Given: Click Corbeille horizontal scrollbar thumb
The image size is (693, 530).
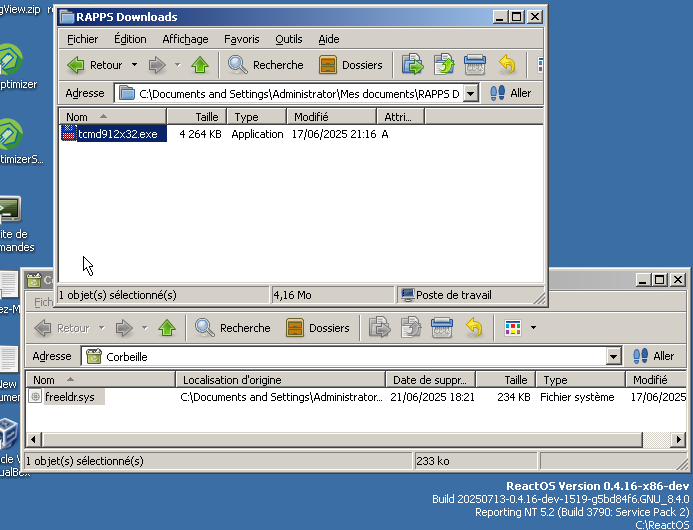Looking at the screenshot, I should 341,439.
